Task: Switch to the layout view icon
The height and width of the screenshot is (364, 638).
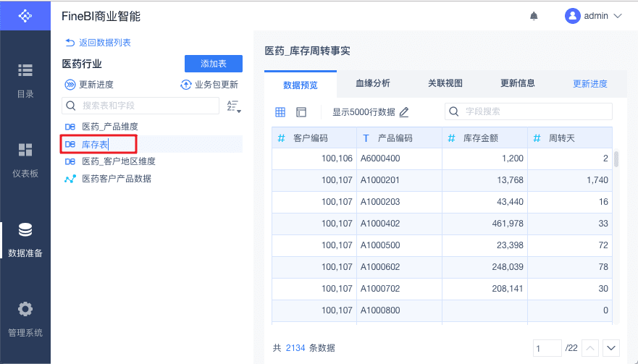Action: [301, 112]
